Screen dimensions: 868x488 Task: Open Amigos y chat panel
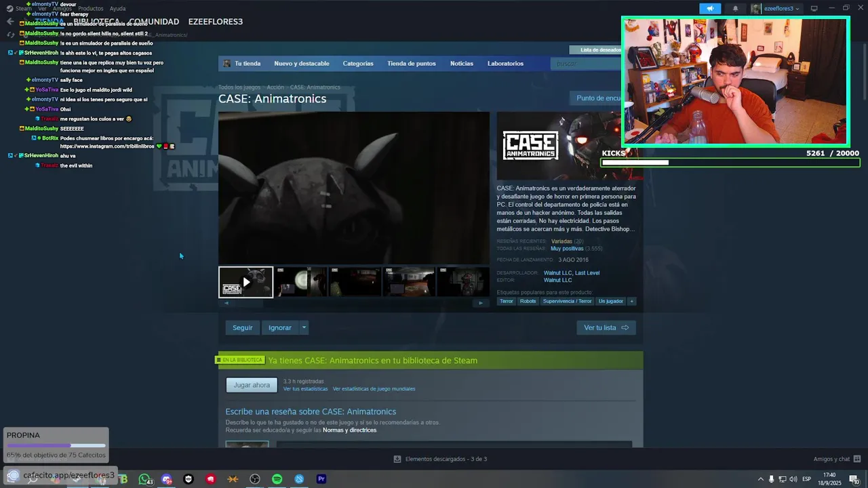[x=837, y=459]
